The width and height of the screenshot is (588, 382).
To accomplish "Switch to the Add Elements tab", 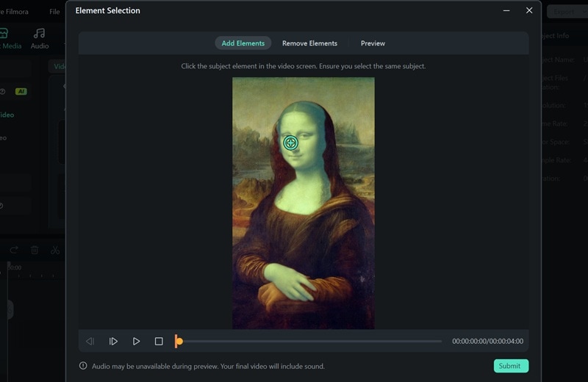I will (243, 43).
